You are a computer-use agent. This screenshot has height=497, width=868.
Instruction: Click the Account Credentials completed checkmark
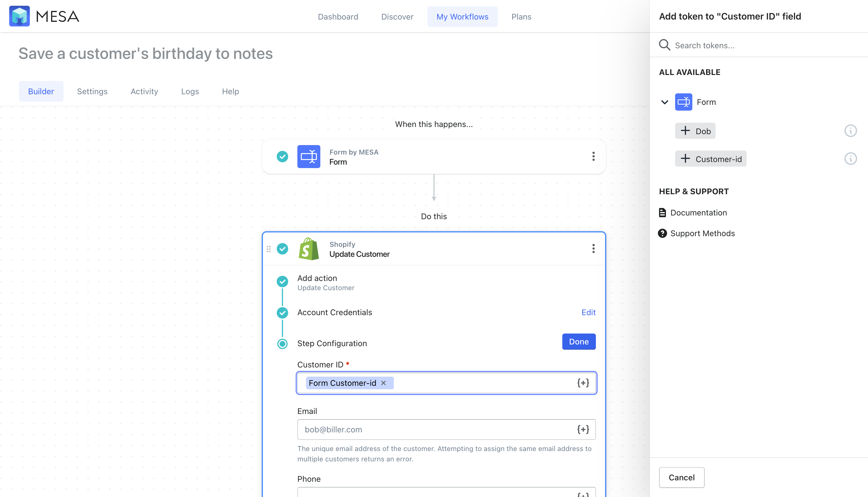click(282, 313)
